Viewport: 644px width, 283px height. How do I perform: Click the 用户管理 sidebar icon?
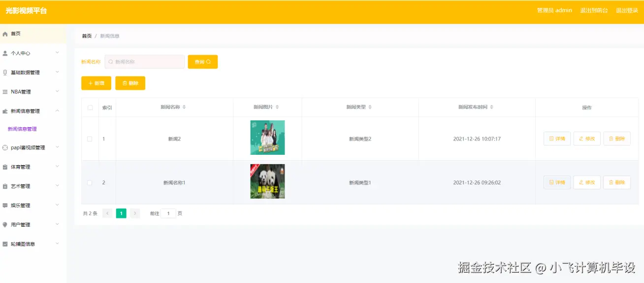[5, 225]
